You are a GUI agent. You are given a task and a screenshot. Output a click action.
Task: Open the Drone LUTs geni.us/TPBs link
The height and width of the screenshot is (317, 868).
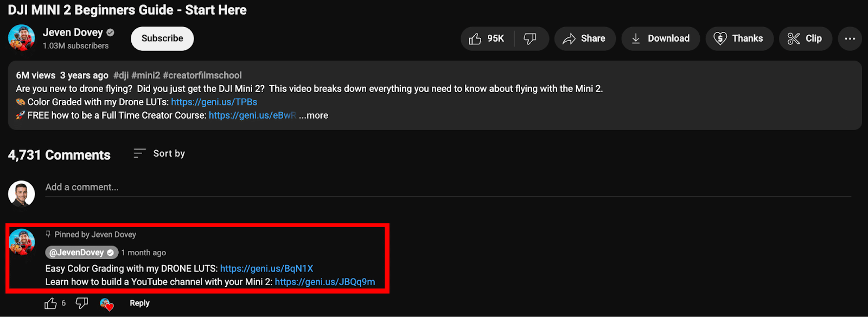tap(213, 101)
